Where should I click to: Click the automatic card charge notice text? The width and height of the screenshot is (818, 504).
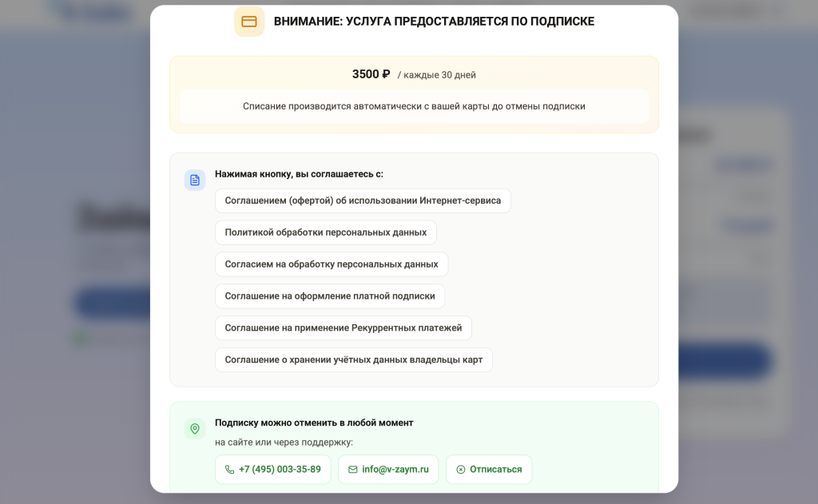pos(414,106)
